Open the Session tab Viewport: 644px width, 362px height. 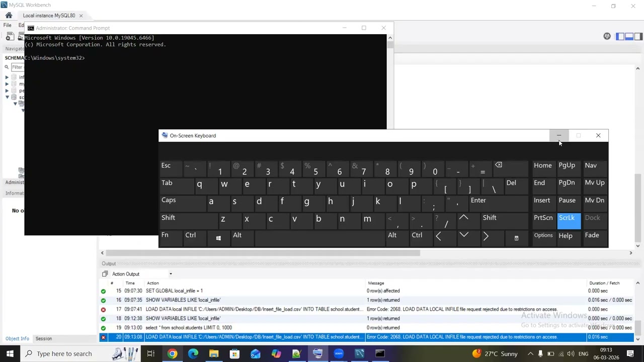(x=44, y=338)
